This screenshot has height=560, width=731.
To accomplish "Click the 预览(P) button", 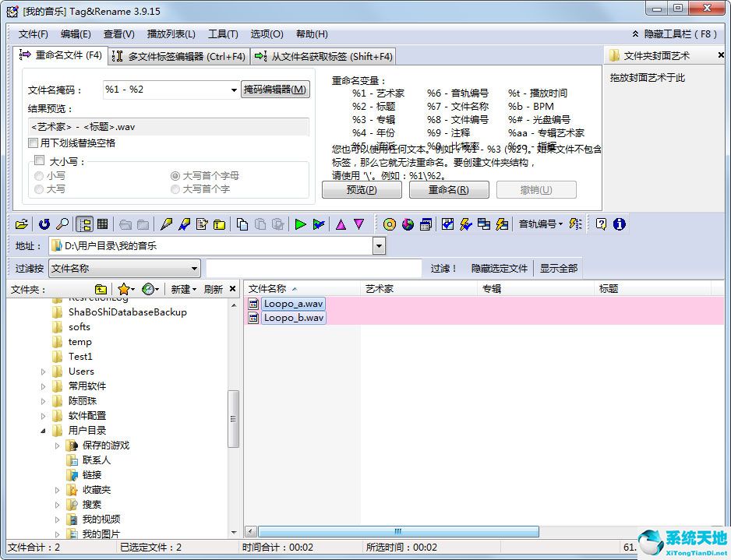I will point(362,189).
